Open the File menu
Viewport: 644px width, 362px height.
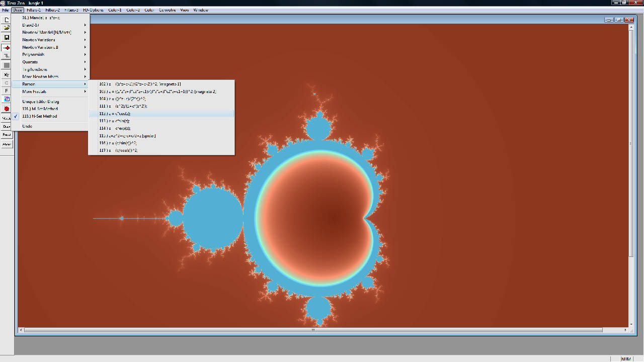pyautogui.click(x=6, y=10)
